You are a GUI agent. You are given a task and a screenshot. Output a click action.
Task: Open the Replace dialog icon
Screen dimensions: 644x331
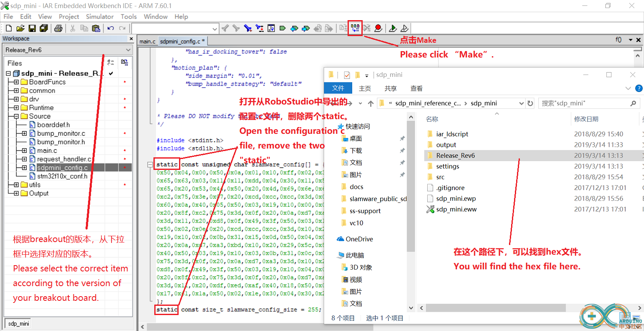coord(260,29)
